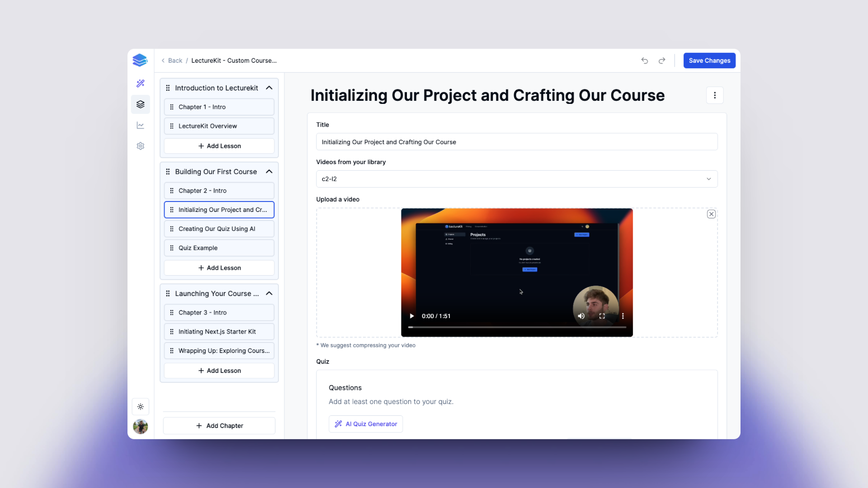Collapse the Building Our First Course chapter
This screenshot has width=868, height=488.
click(269, 171)
